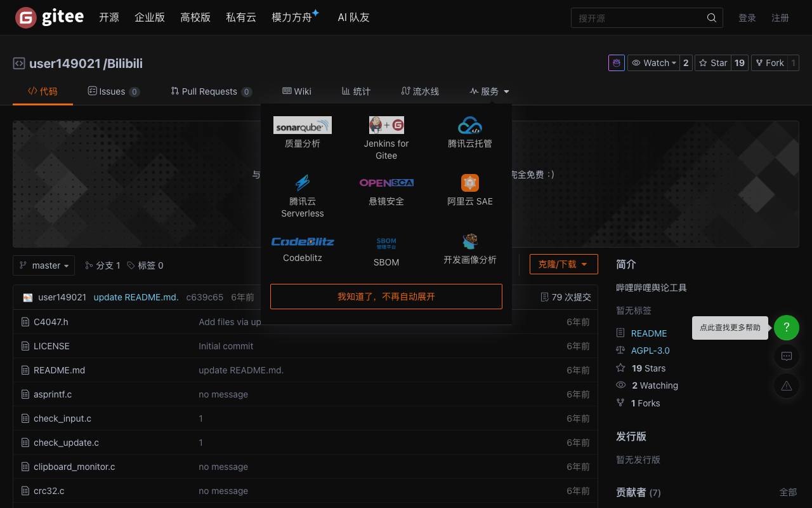The height and width of the screenshot is (508, 812).
Task: Open file check_input.c
Action: [x=62, y=418]
